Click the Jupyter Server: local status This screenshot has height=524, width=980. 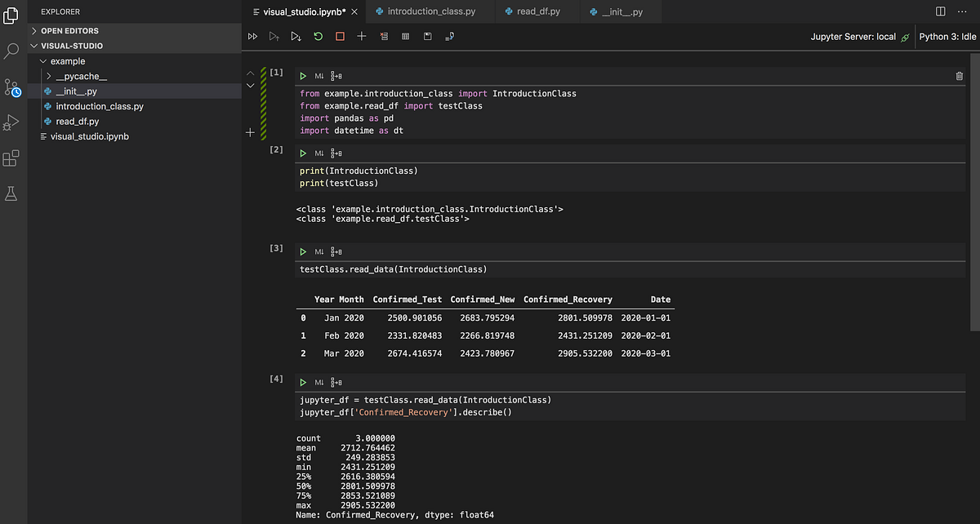point(853,37)
